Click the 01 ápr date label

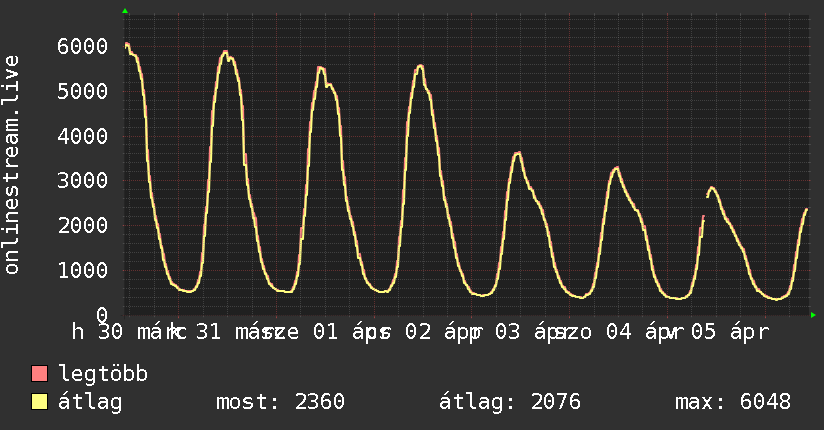(x=351, y=332)
